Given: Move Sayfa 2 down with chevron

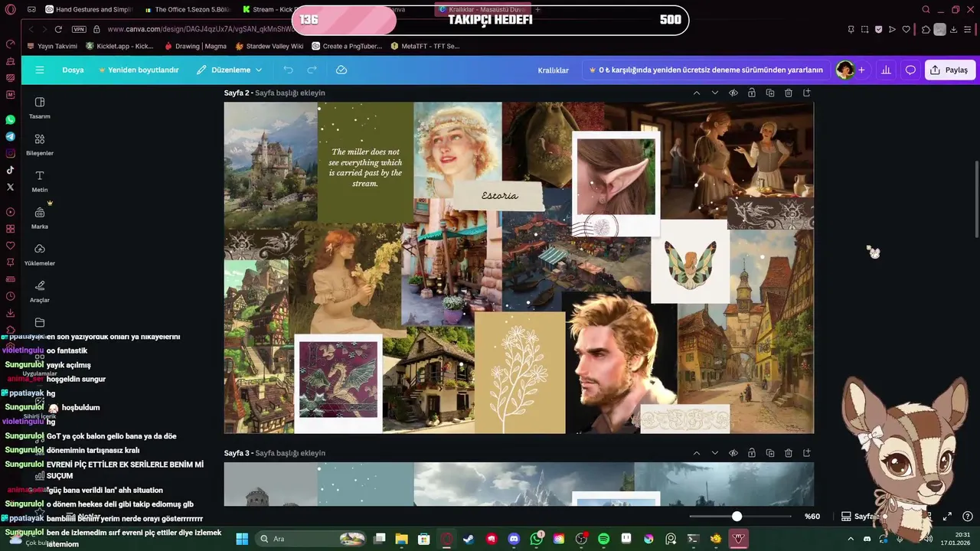Looking at the screenshot, I should pos(715,93).
